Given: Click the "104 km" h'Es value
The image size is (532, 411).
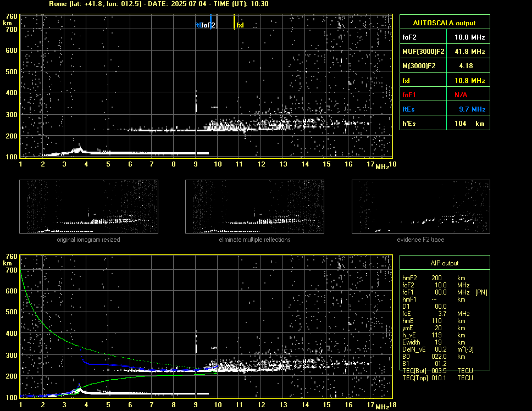Looking at the screenshot, I should [x=469, y=124].
